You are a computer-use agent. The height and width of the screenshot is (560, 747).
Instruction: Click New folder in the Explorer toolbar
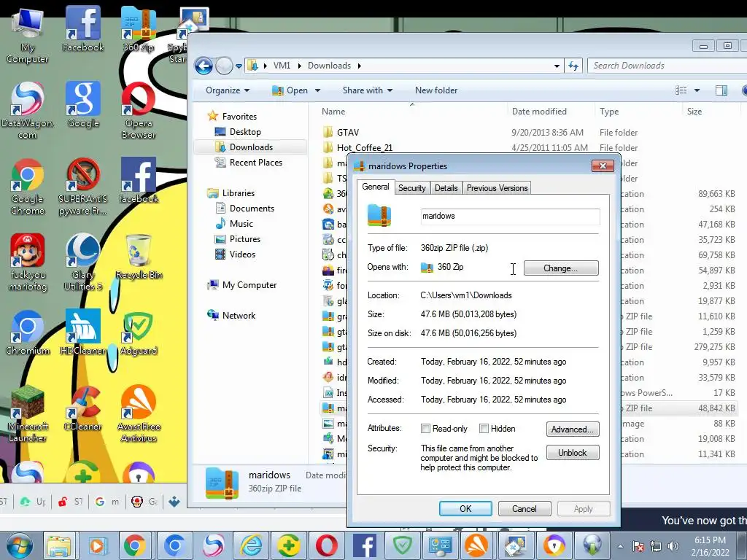coord(436,90)
